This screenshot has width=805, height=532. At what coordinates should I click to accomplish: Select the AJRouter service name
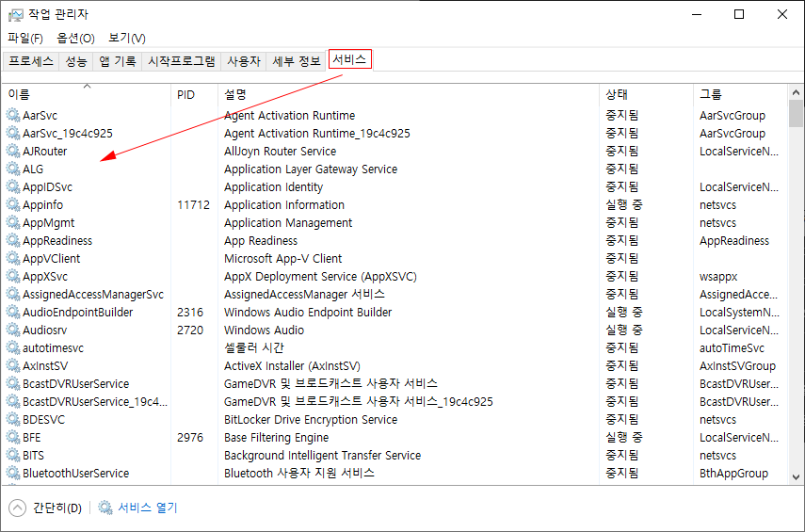44,151
